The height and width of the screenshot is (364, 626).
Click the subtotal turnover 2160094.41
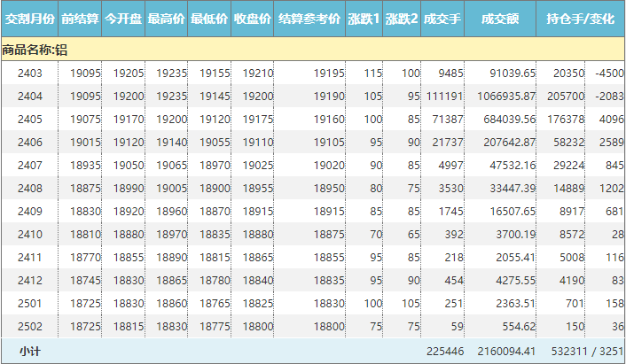tap(504, 352)
